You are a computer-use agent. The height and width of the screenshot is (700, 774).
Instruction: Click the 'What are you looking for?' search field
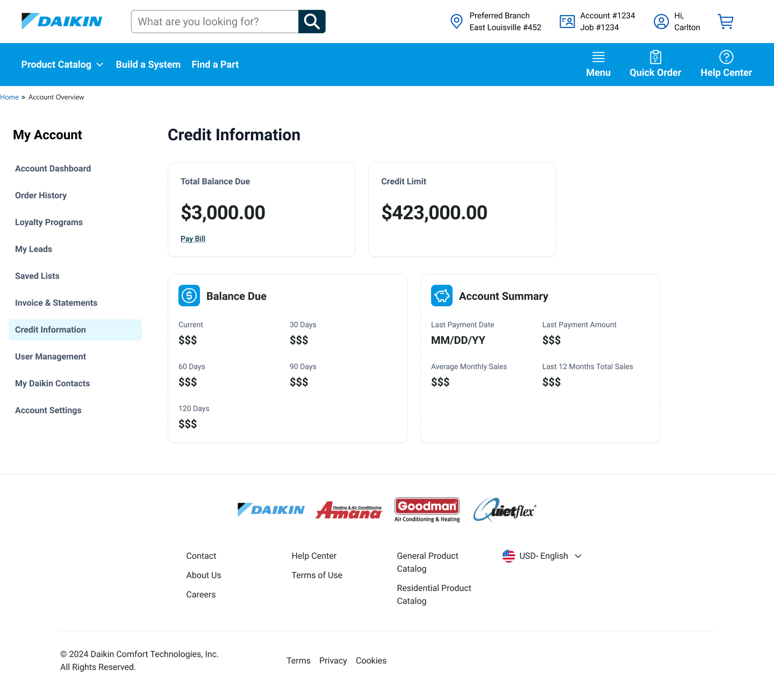[215, 21]
